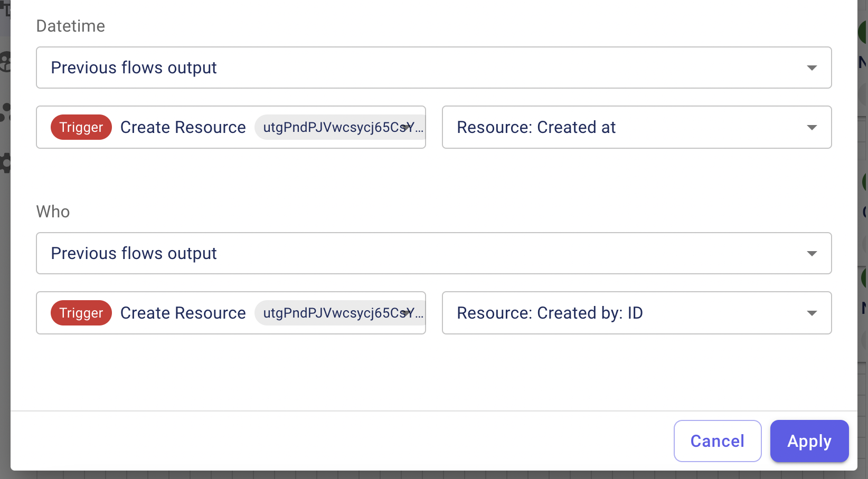Click the Datetime section label
Image resolution: width=868 pixels, height=479 pixels.
71,26
